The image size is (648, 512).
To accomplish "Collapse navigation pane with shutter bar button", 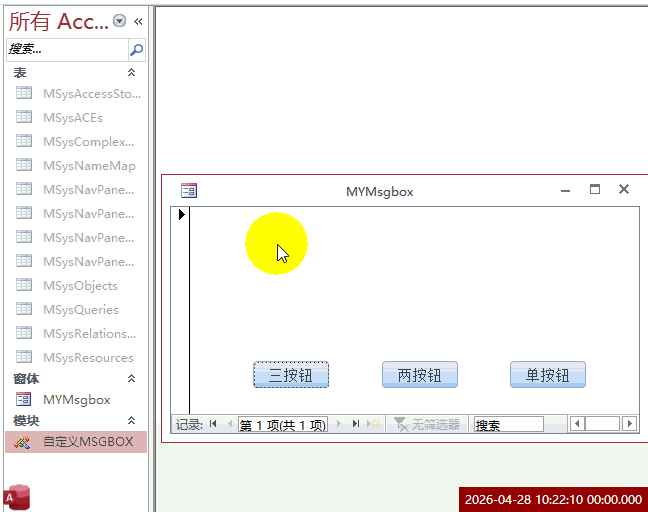I will [138, 21].
